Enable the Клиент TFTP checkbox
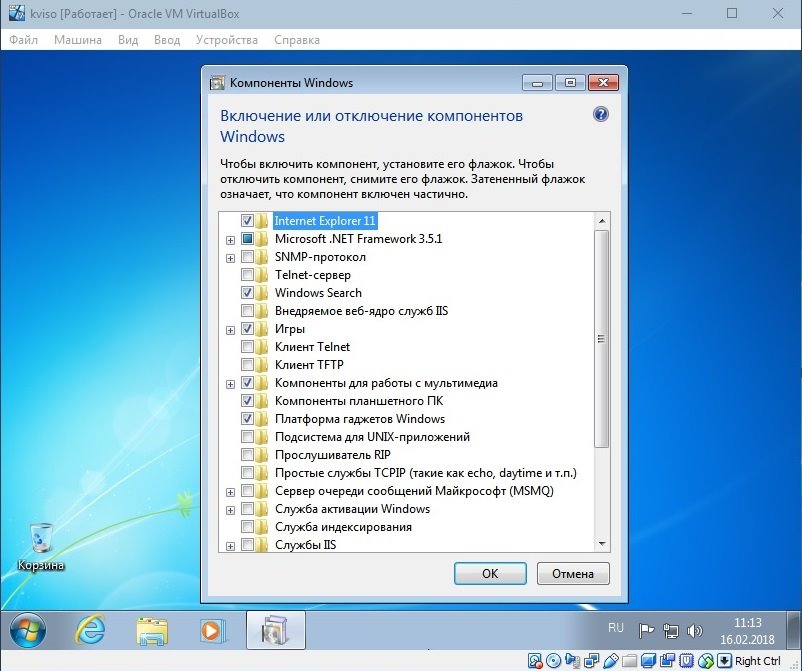The height and width of the screenshot is (671, 802). (x=247, y=365)
